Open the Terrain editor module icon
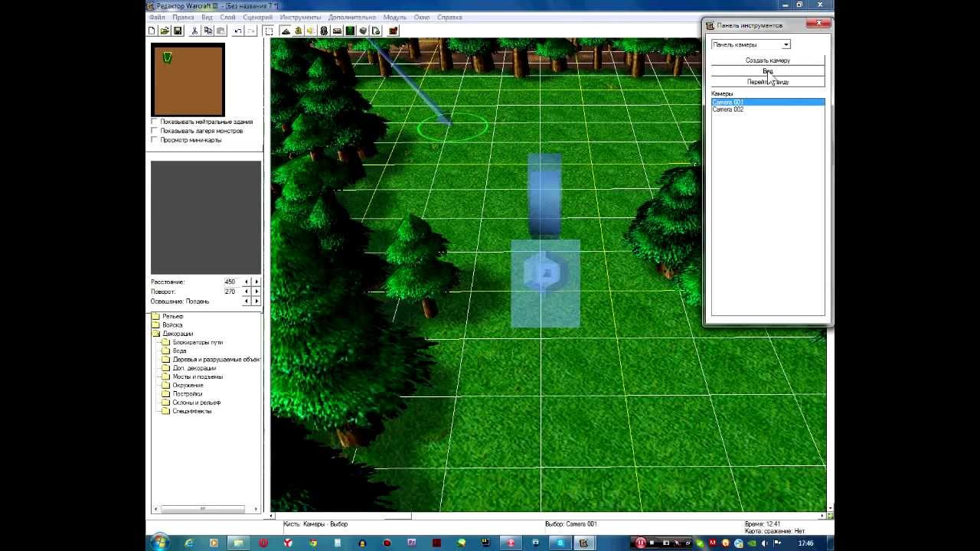 tap(286, 31)
